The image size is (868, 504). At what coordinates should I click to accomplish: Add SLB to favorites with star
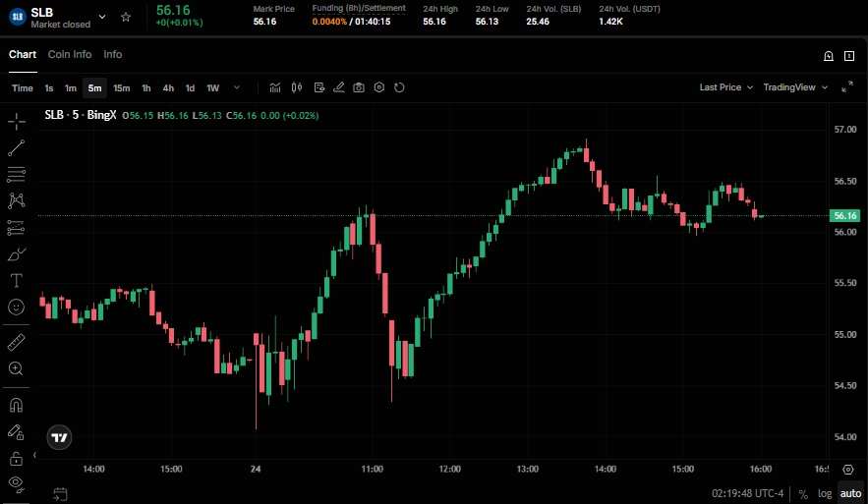click(x=126, y=17)
